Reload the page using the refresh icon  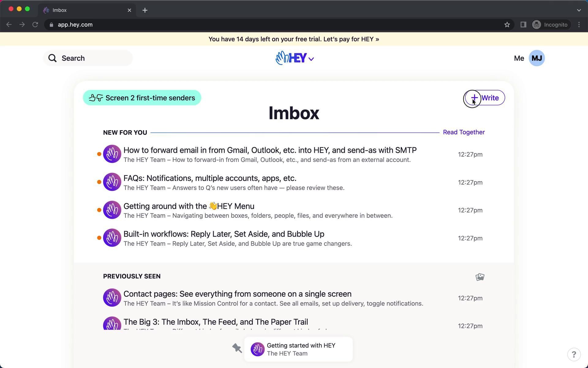(x=35, y=25)
